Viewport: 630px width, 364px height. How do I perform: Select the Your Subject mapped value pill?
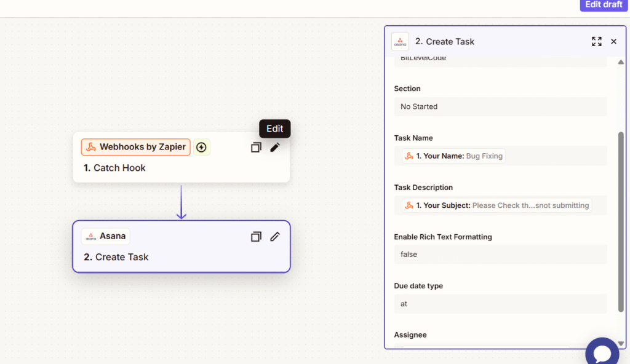click(x=496, y=205)
